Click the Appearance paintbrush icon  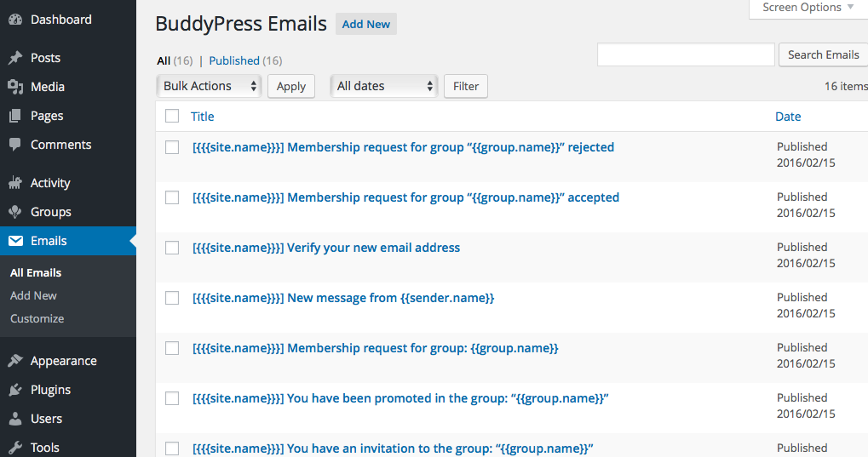15,361
